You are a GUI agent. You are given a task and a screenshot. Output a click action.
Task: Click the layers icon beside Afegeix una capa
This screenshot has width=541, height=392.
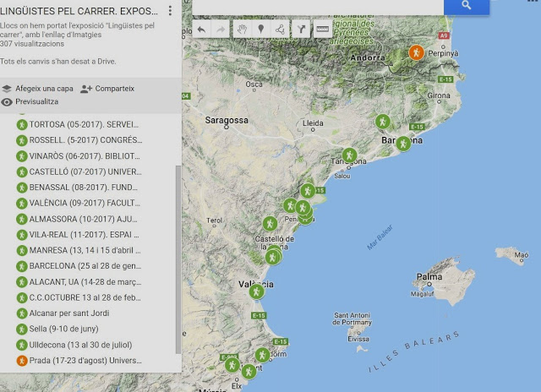click(x=7, y=89)
